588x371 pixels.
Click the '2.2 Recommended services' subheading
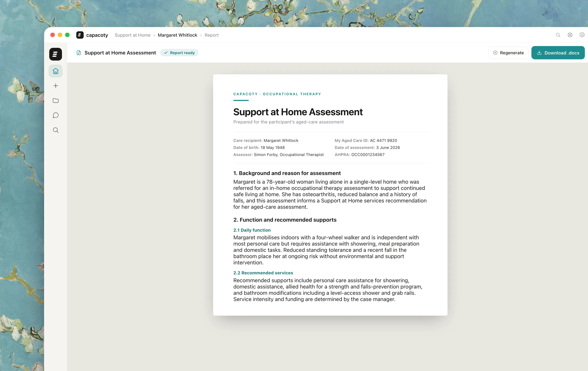263,273
